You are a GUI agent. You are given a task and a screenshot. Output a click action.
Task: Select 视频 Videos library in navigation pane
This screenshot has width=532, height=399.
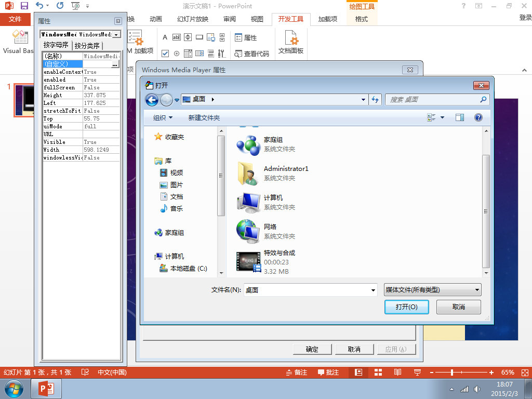tap(171, 172)
